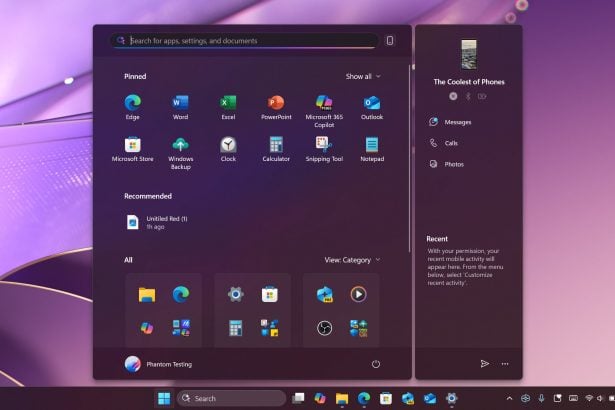
Task: Open Outlook from the taskbar
Action: click(x=430, y=399)
